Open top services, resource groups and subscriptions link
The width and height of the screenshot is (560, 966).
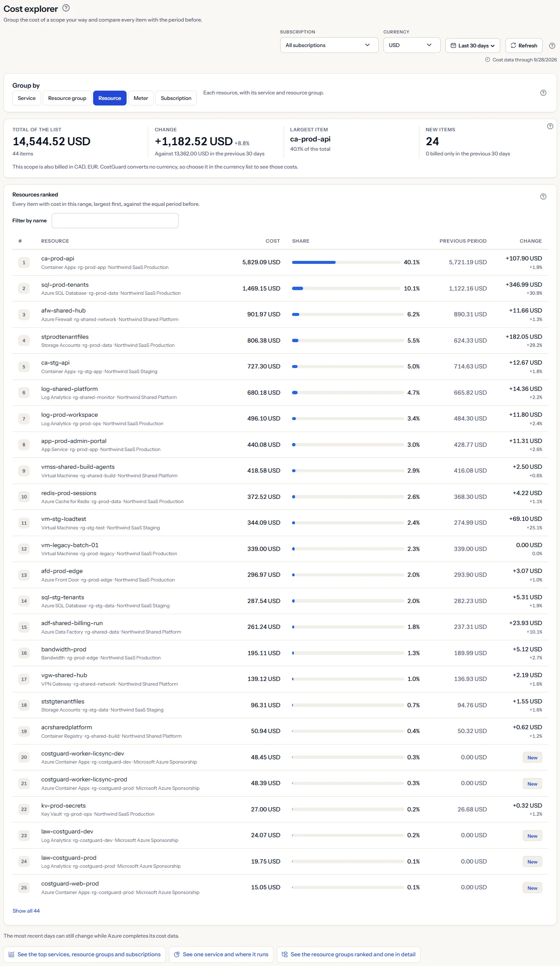pyautogui.click(x=85, y=955)
